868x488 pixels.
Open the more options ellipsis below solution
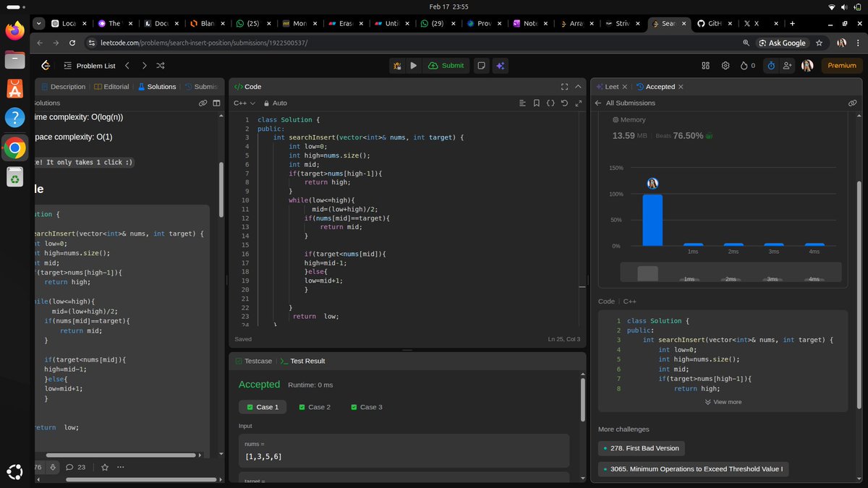(121, 467)
